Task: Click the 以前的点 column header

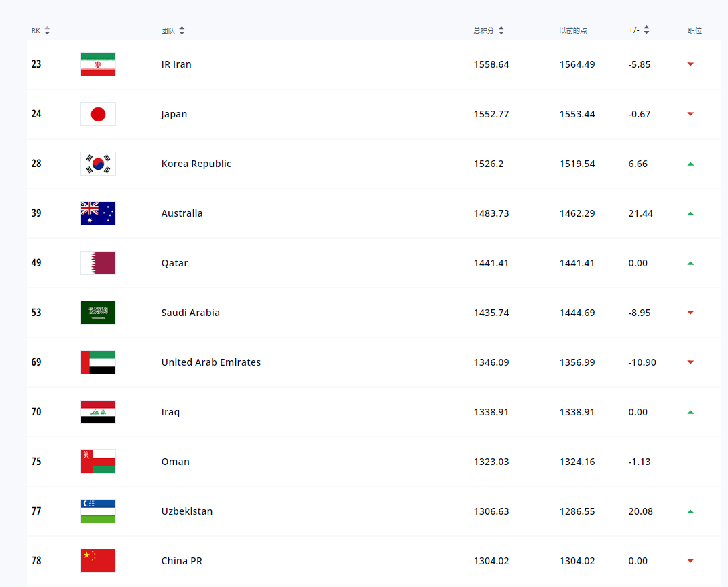Action: pos(573,31)
